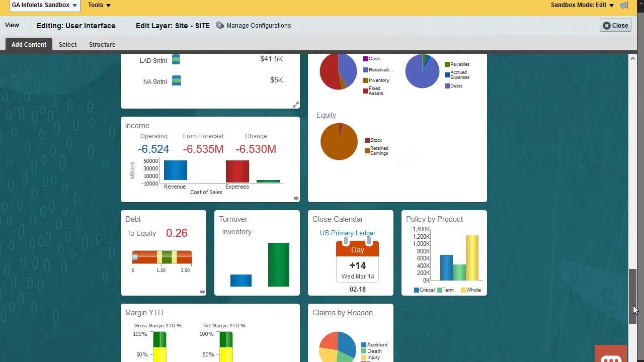Click the arrow icon on the Income infolet

(x=296, y=198)
